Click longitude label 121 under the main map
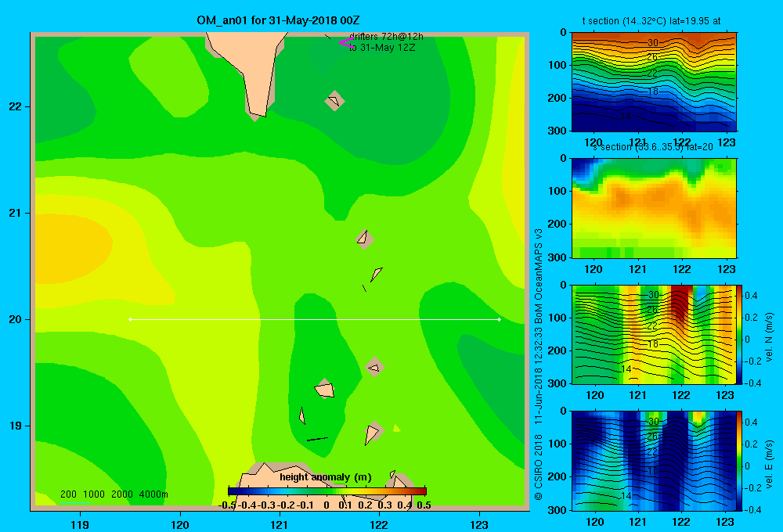This screenshot has width=783, height=532. 280,524
